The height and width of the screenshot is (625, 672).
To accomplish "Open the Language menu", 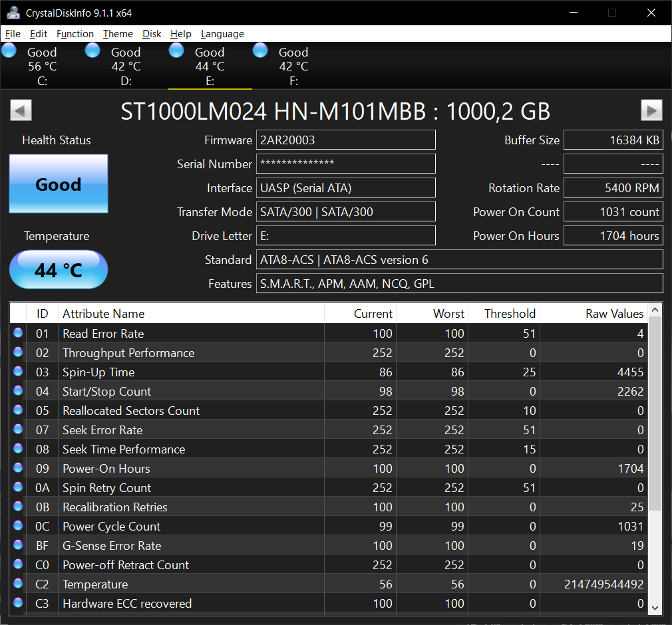I will (x=222, y=33).
